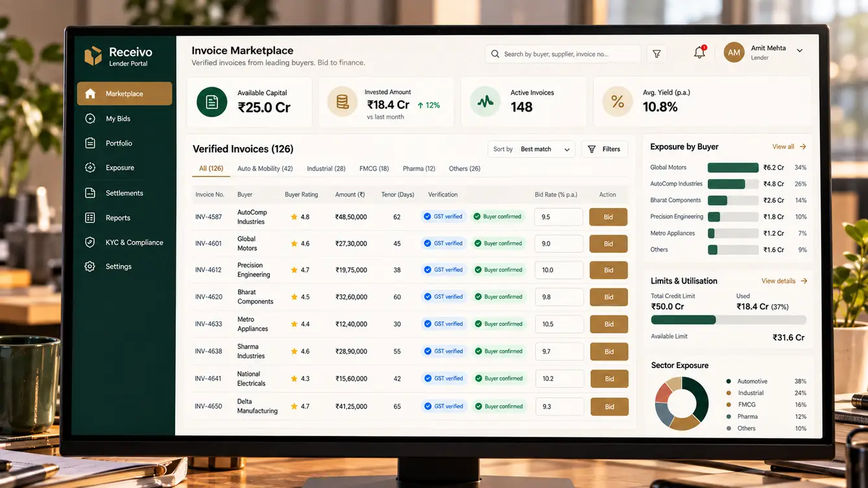This screenshot has width=868, height=488.
Task: Click the KYC & Compliance shield icon
Action: [91, 242]
